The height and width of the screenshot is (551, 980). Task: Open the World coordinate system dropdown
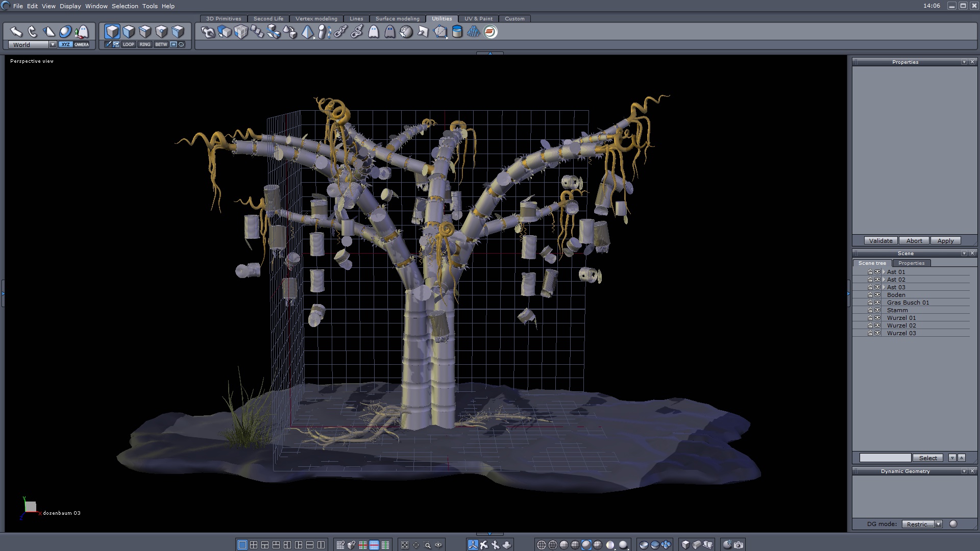pyautogui.click(x=53, y=44)
